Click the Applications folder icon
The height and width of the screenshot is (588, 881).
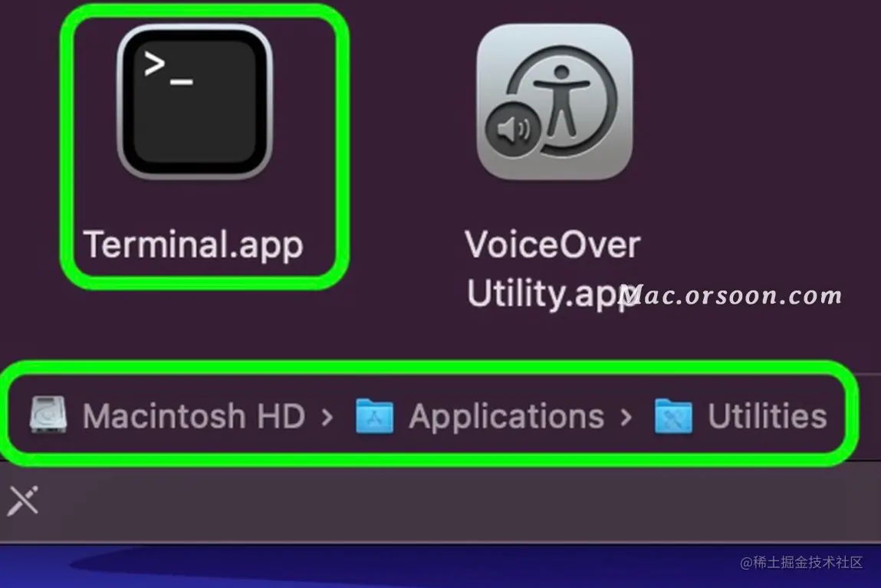click(375, 416)
